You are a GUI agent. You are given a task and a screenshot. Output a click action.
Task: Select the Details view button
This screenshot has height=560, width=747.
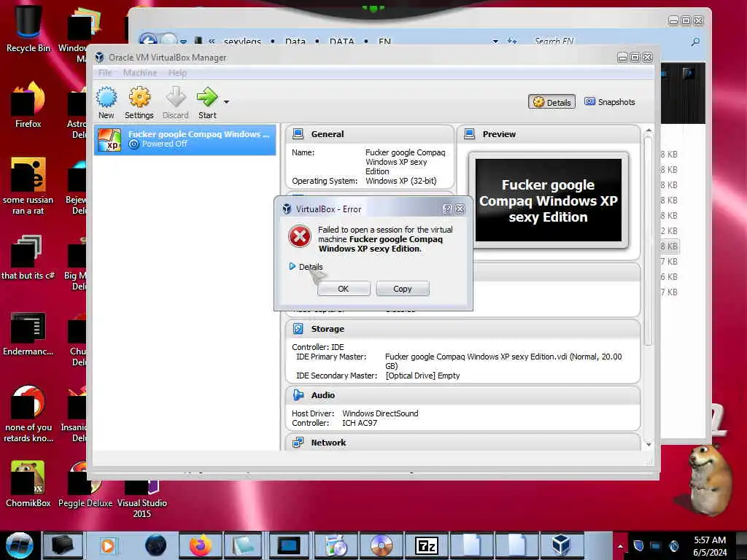[551, 102]
